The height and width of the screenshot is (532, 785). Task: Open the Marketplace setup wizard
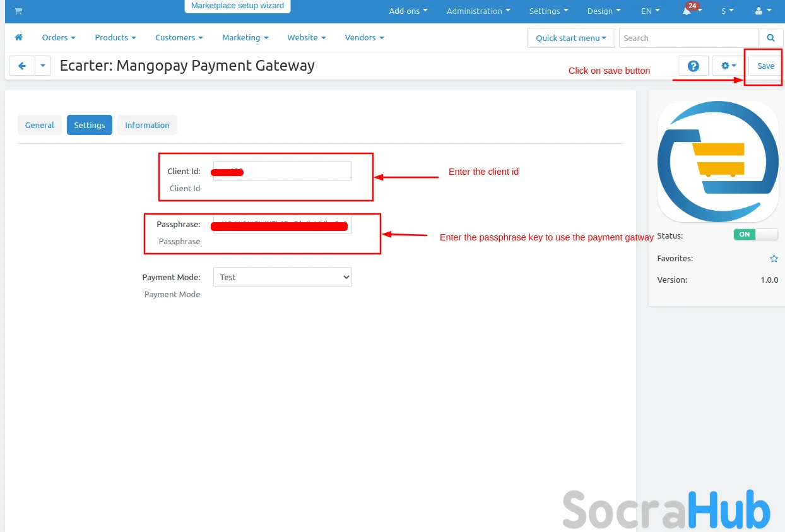(x=237, y=6)
